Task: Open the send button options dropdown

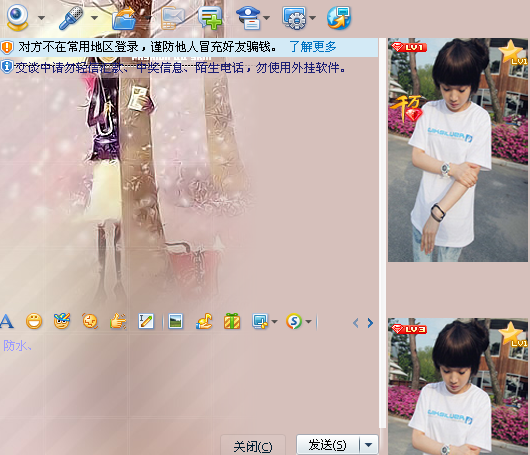Action: click(x=368, y=445)
